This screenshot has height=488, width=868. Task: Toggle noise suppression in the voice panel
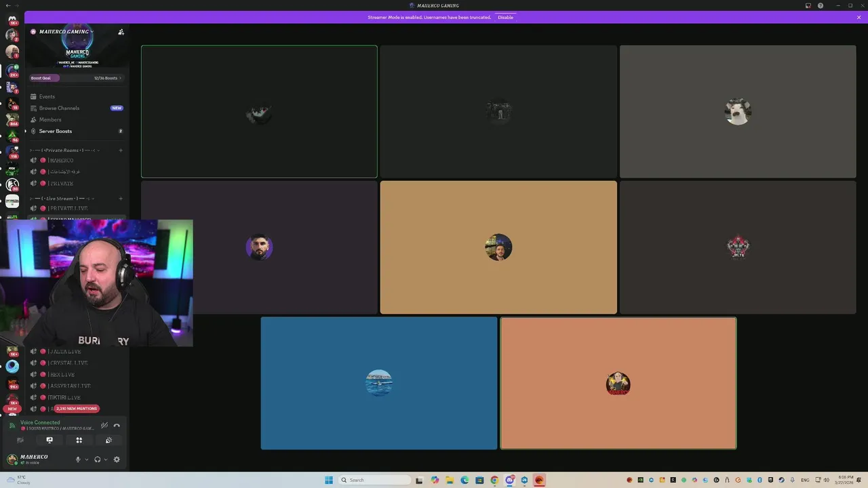tap(104, 426)
